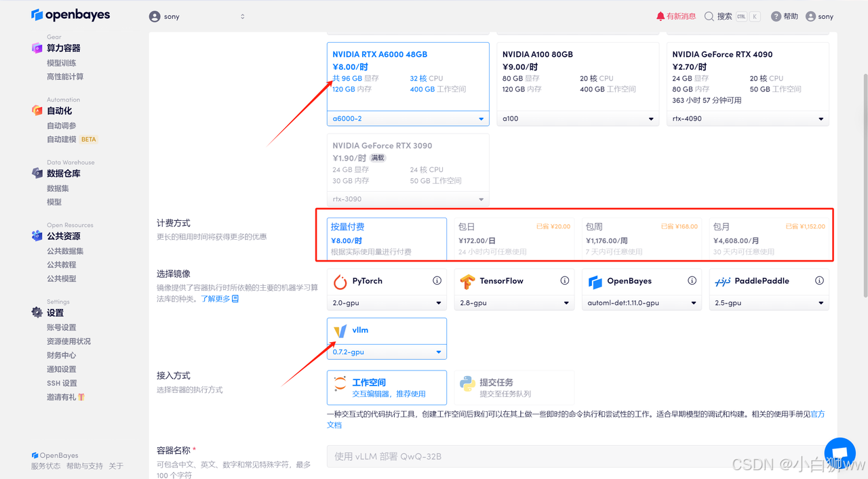Open the a100 resource dropdown
The width and height of the screenshot is (868, 479).
578,119
